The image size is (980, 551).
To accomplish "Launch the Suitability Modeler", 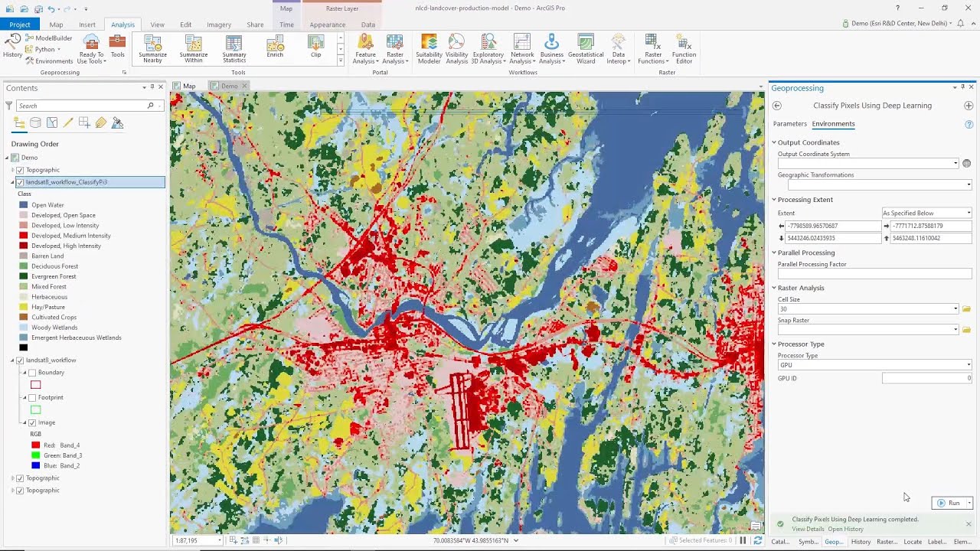I will click(429, 49).
